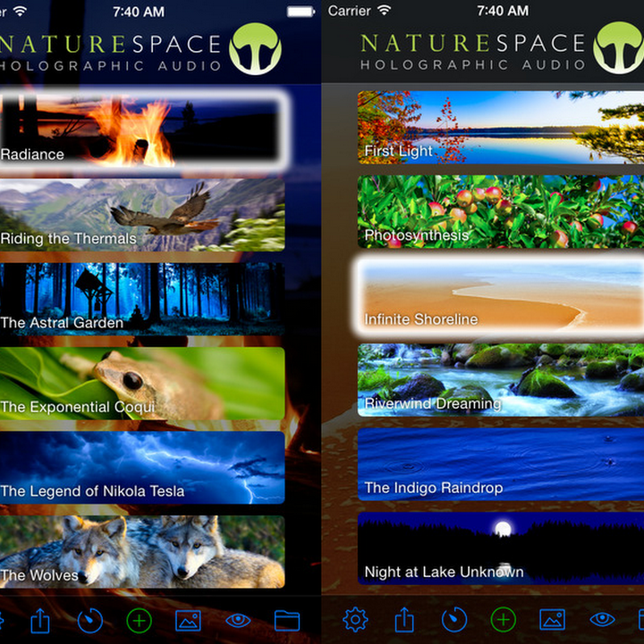Tap the 7:40 AM clock on right screen
644x644 pixels.
[x=503, y=11]
